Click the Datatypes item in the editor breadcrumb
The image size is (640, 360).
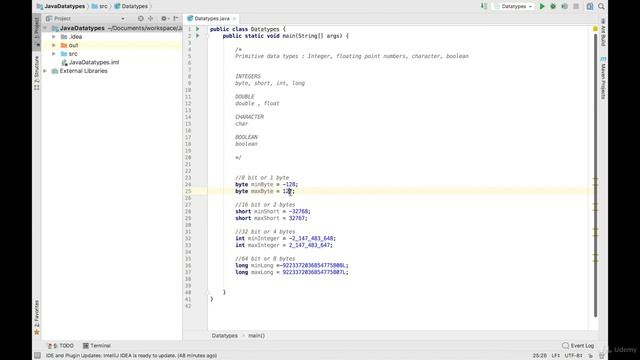coord(224,336)
